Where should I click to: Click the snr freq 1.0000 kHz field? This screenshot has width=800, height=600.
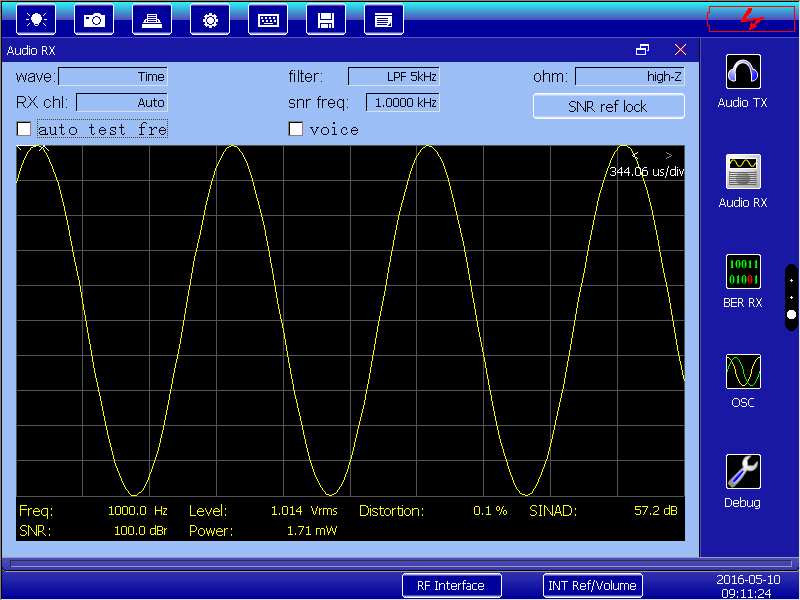[x=403, y=102]
